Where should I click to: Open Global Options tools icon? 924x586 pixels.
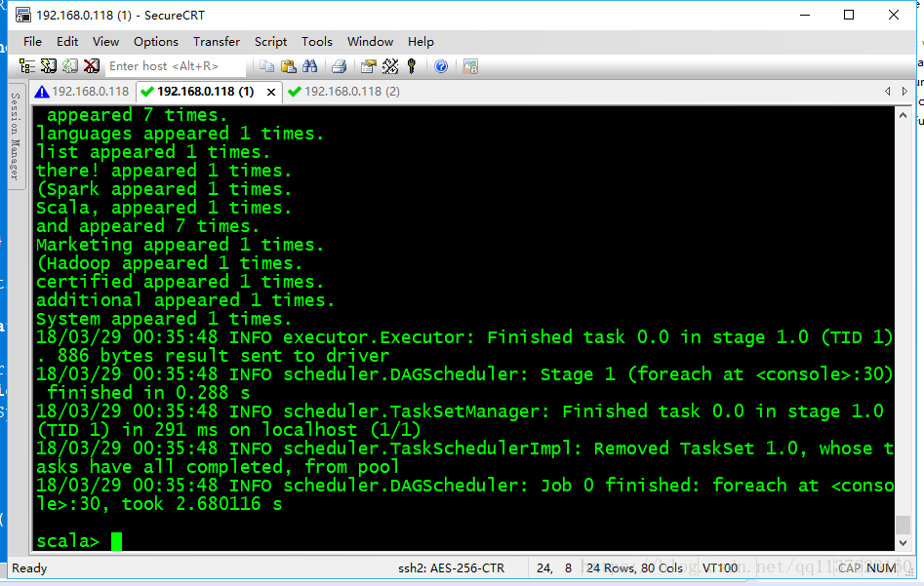pos(390,66)
